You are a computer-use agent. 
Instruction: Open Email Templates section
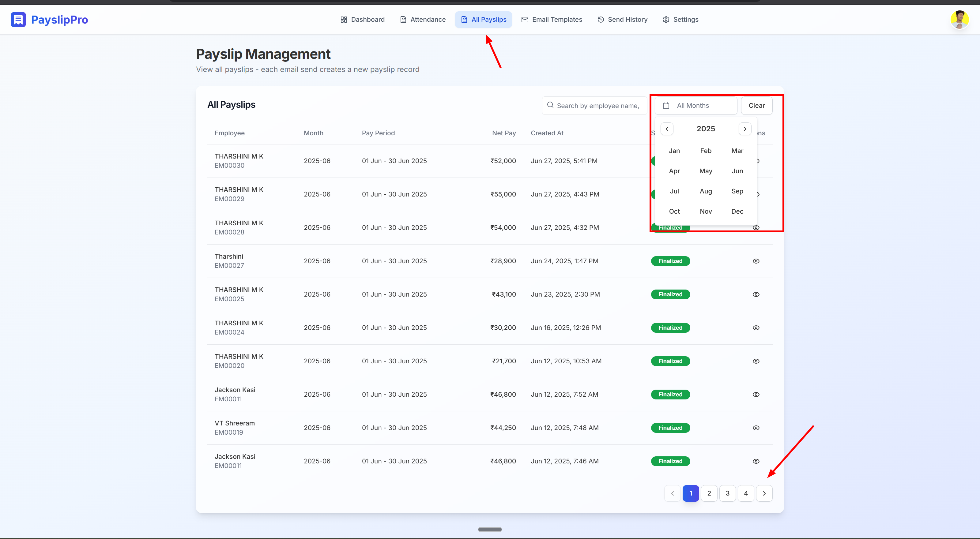coord(551,19)
